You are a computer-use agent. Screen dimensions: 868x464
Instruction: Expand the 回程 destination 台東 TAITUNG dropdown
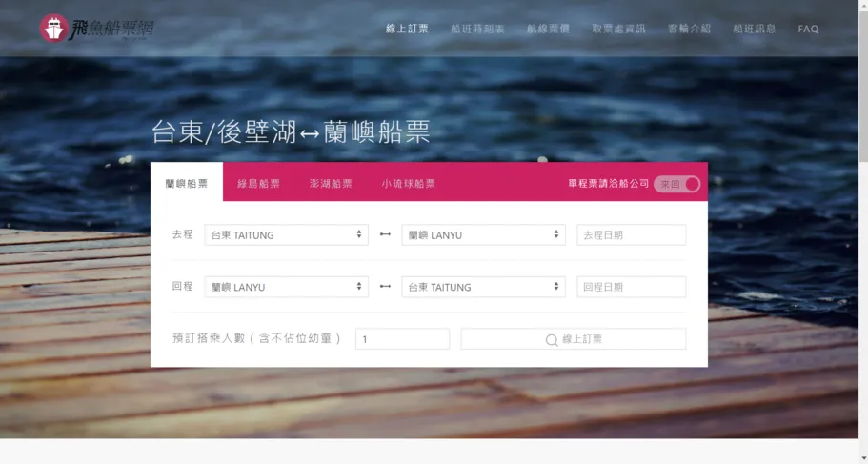(483, 287)
